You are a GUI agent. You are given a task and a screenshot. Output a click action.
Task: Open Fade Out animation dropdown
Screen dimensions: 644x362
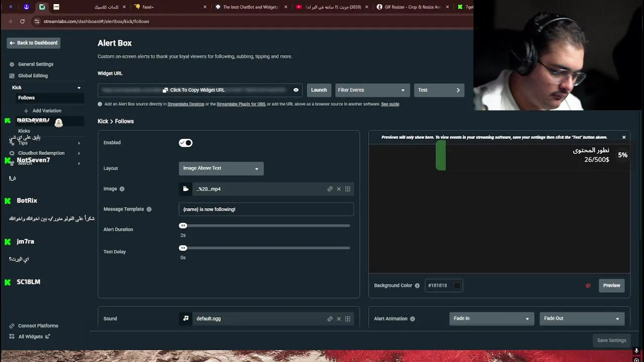pyautogui.click(x=582, y=318)
